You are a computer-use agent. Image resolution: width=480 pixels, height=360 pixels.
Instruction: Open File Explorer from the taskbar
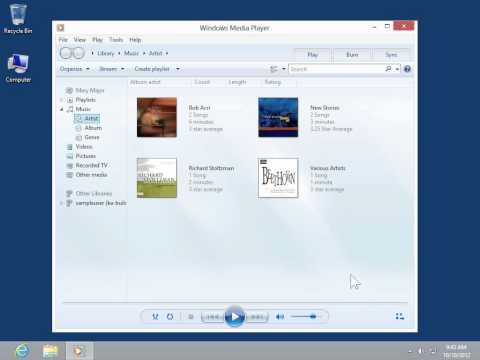tap(50, 351)
